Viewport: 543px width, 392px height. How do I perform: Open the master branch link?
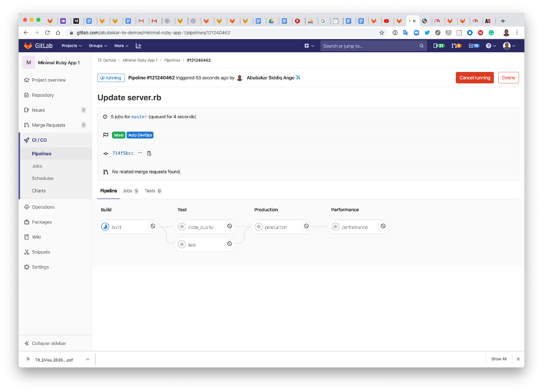tap(139, 116)
